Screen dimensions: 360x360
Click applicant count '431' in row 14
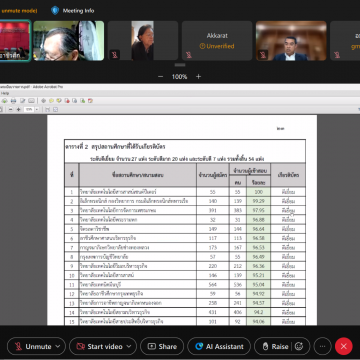point(213,312)
